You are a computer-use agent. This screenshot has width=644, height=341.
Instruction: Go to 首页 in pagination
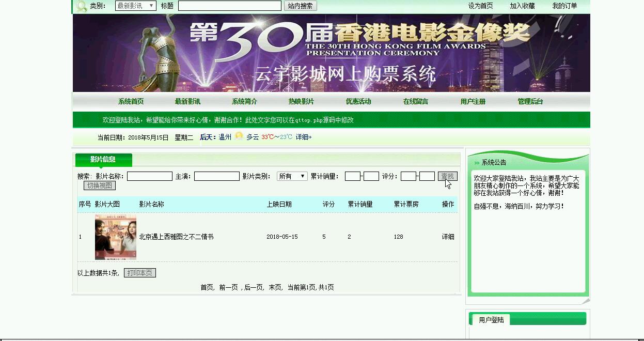click(x=207, y=287)
